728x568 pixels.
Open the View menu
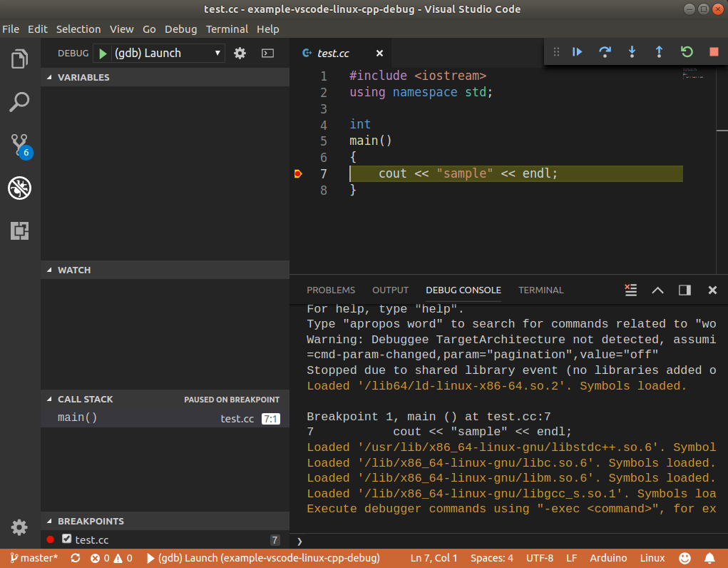click(x=122, y=29)
